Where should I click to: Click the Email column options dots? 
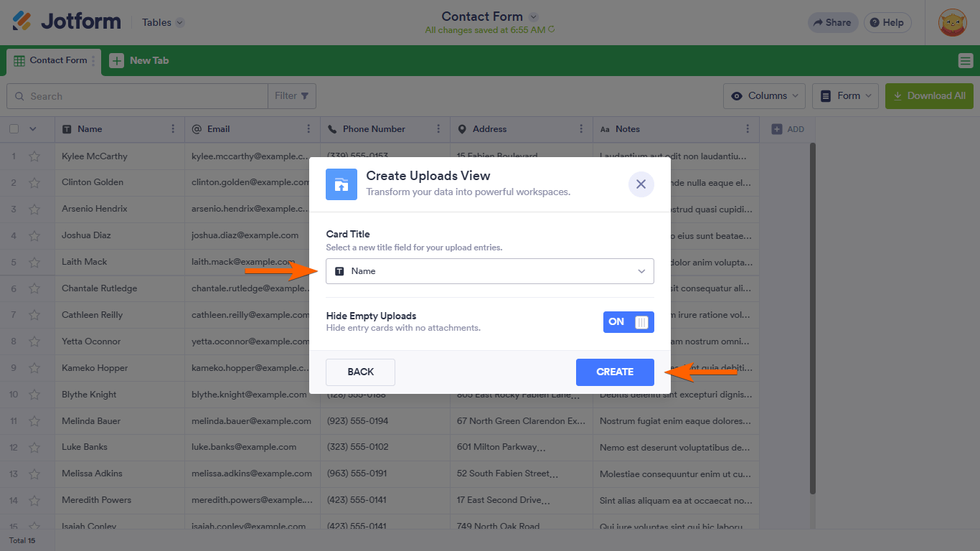click(x=308, y=129)
